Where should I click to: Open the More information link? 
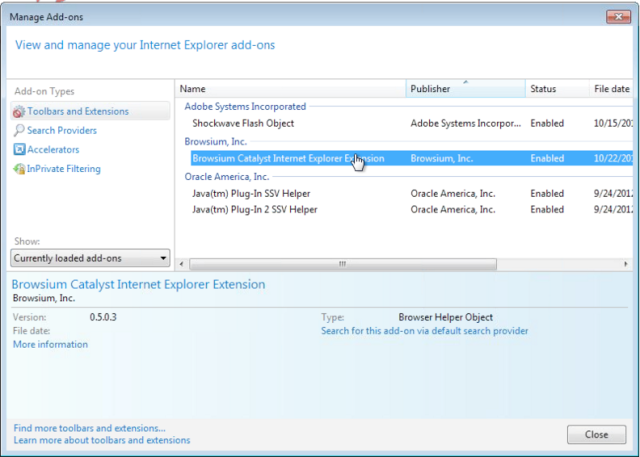(50, 344)
